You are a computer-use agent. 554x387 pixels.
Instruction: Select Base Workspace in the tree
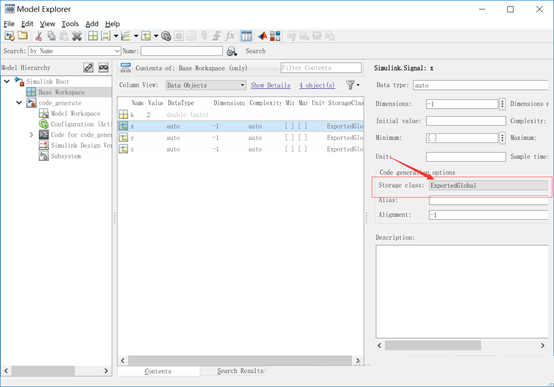(61, 92)
